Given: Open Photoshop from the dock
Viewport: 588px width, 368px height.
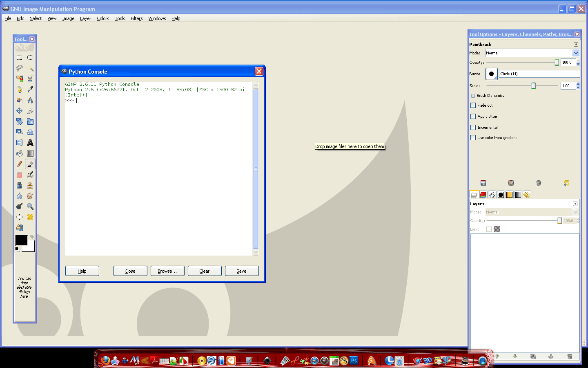Looking at the screenshot, I should tap(354, 360).
